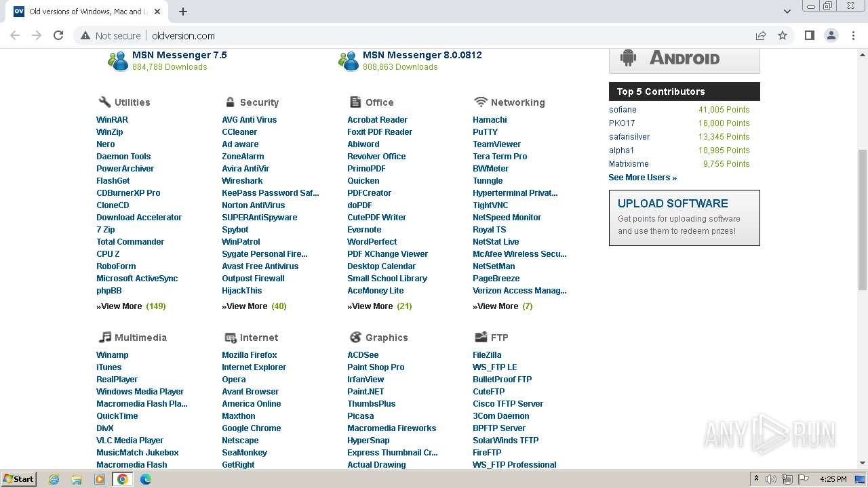Image resolution: width=868 pixels, height=488 pixels.
Task: Open the VLC Media Player link
Action: point(130,441)
